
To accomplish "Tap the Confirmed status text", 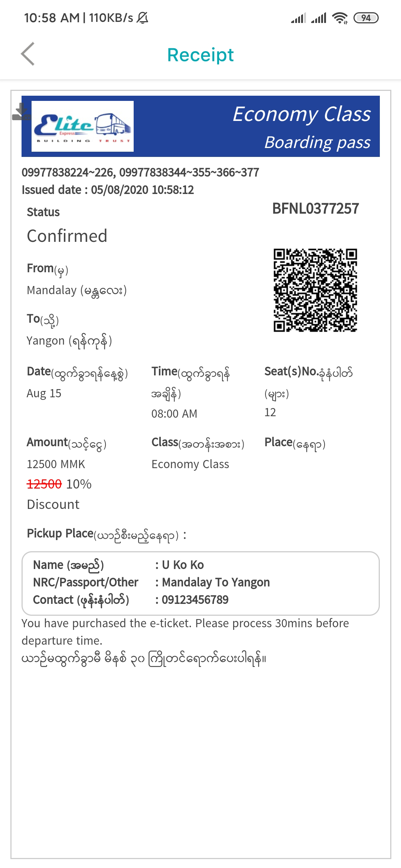I will 67,236.
